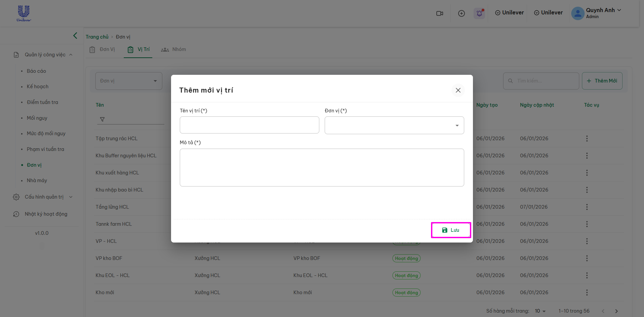This screenshot has width=644, height=317.
Task: Click the Lưu save button
Action: point(451,230)
